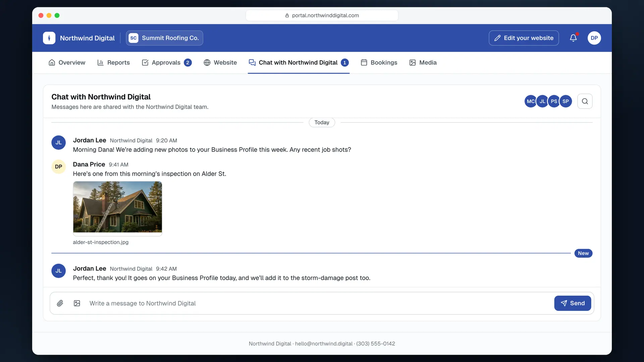This screenshot has width=644, height=362.
Task: Open the Website tab
Action: [x=220, y=63]
